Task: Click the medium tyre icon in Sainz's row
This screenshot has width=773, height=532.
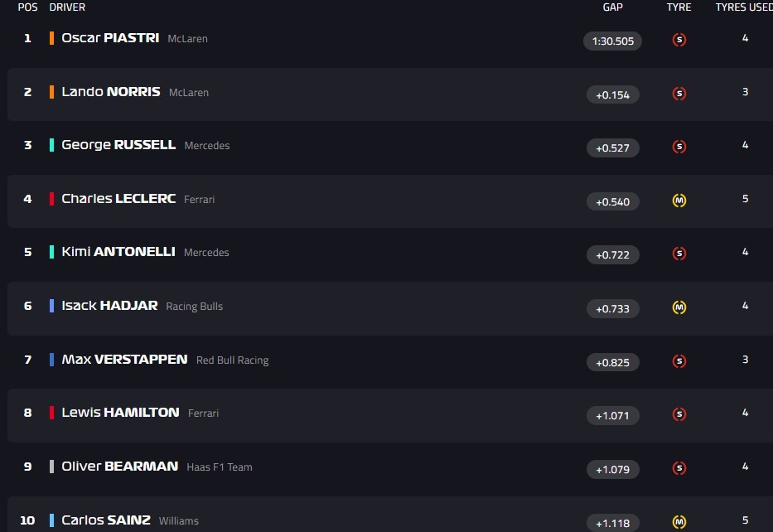Action: pos(679,522)
